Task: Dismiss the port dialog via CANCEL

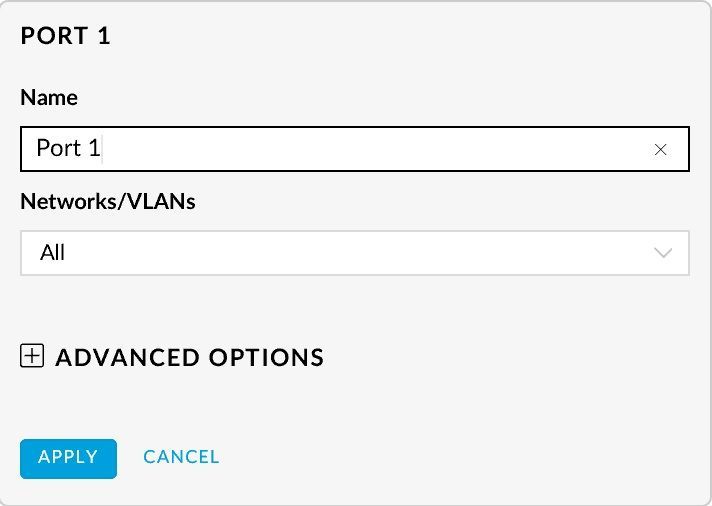Action: point(181,457)
